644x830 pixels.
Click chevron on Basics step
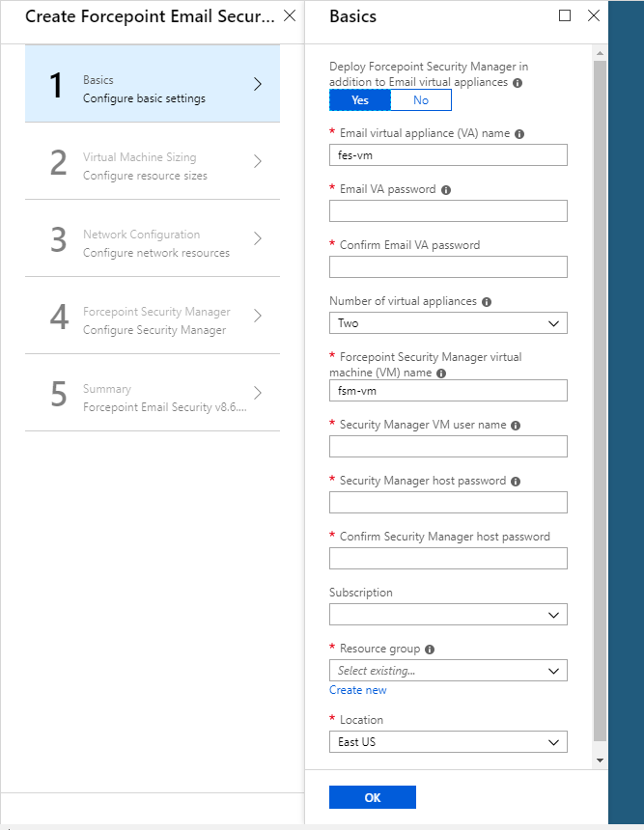[x=258, y=84]
